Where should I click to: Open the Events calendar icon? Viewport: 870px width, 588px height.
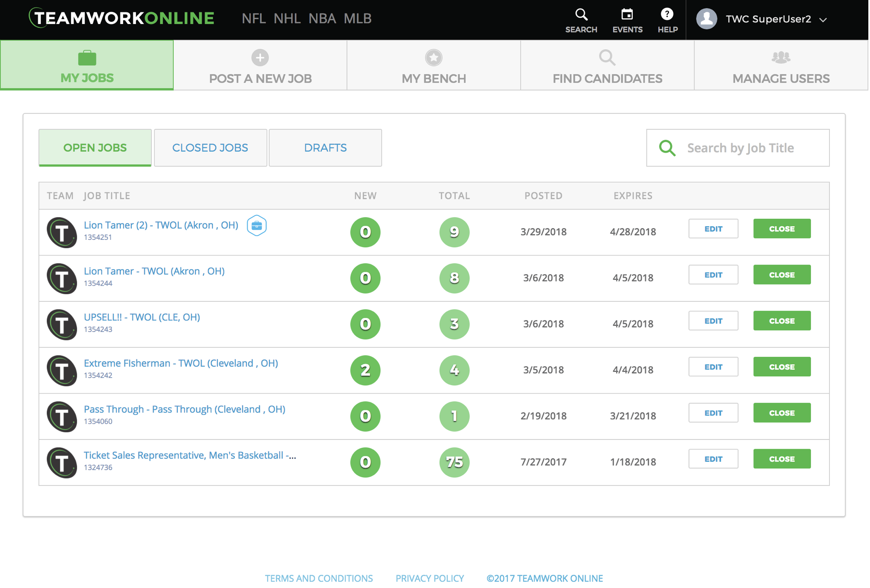[x=627, y=15]
